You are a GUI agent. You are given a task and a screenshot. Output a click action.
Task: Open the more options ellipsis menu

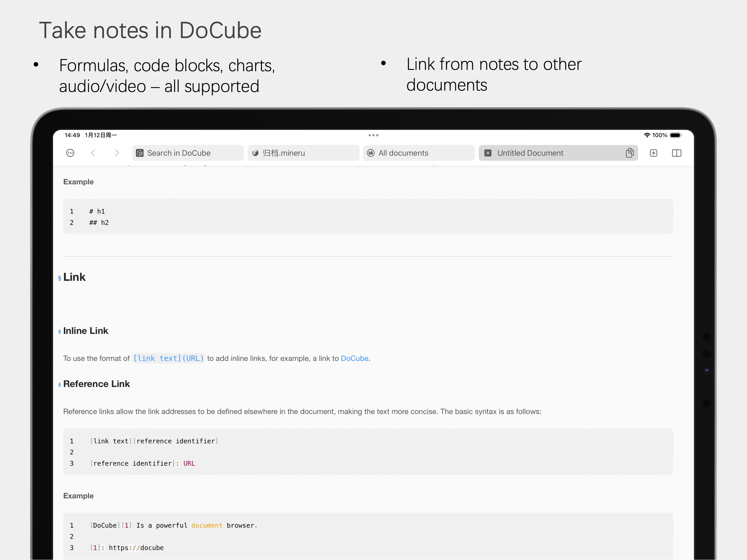click(70, 153)
